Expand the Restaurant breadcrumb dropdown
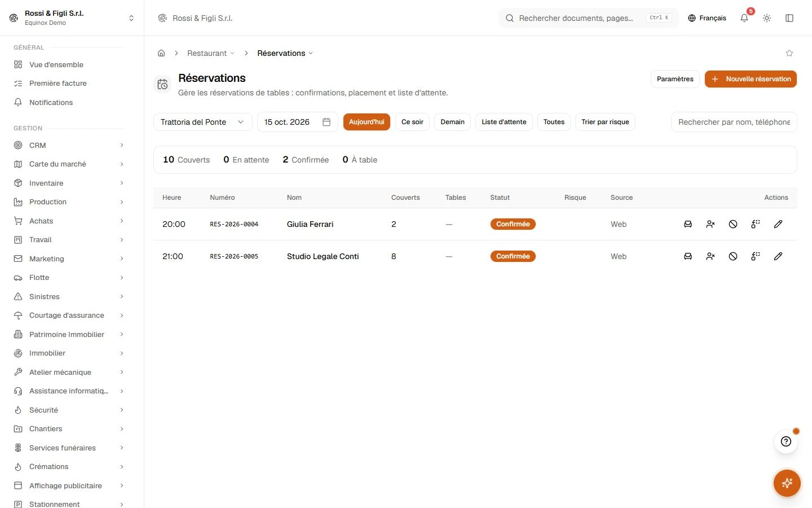 click(x=211, y=53)
